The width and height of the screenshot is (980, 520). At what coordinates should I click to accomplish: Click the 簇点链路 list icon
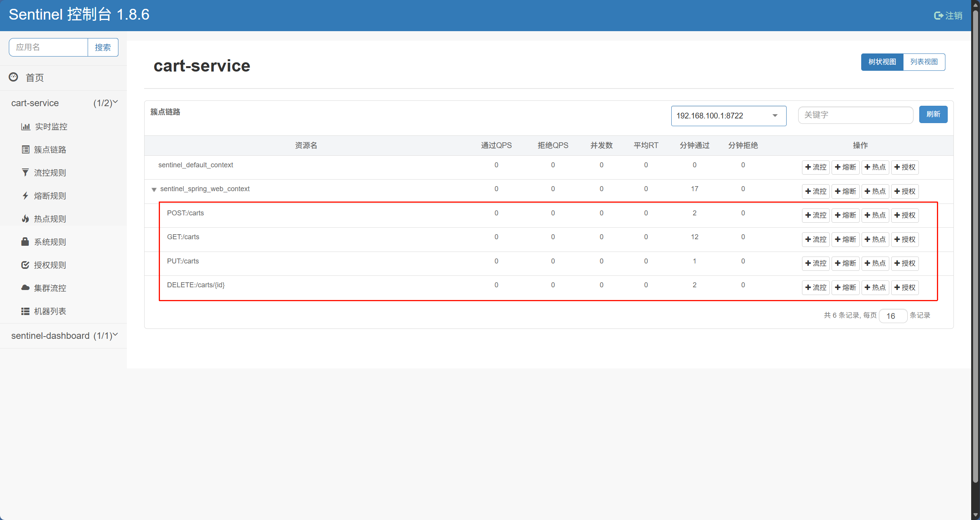click(x=25, y=150)
